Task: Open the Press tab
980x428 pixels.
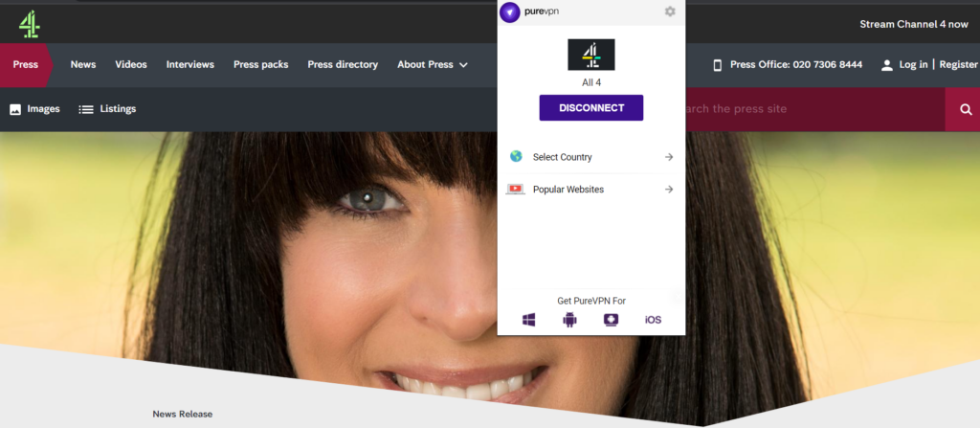Action: tap(26, 65)
